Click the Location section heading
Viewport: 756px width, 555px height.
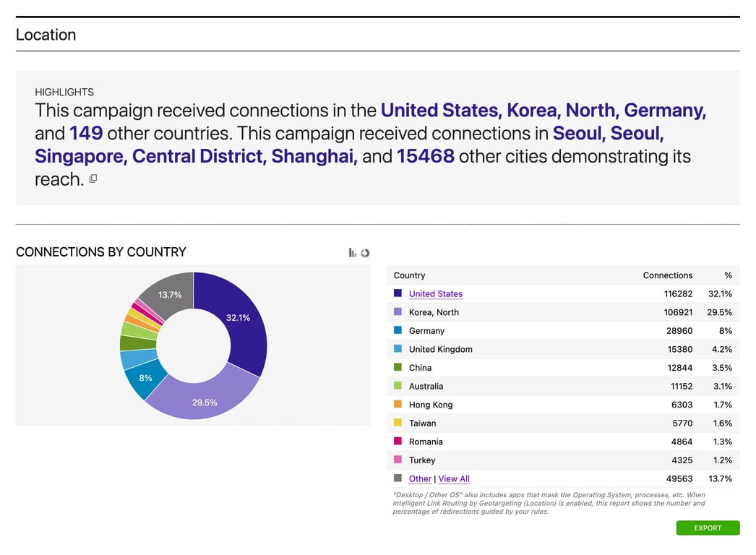pyautogui.click(x=46, y=35)
